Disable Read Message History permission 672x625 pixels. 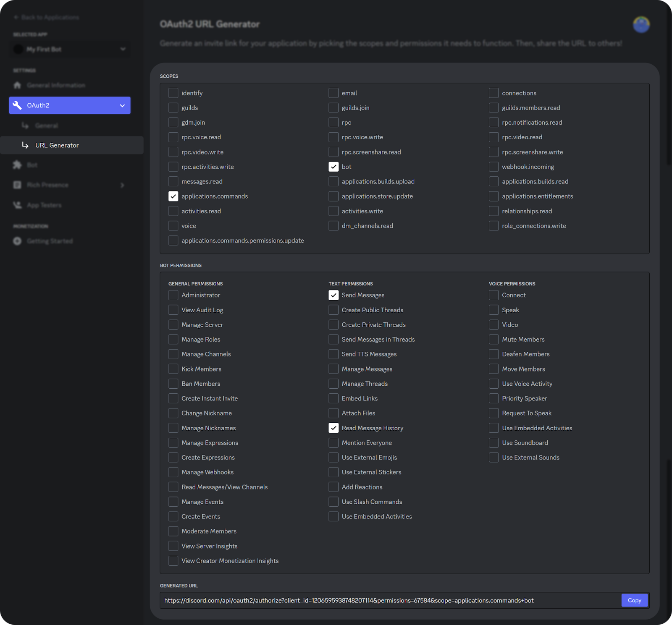pyautogui.click(x=333, y=428)
